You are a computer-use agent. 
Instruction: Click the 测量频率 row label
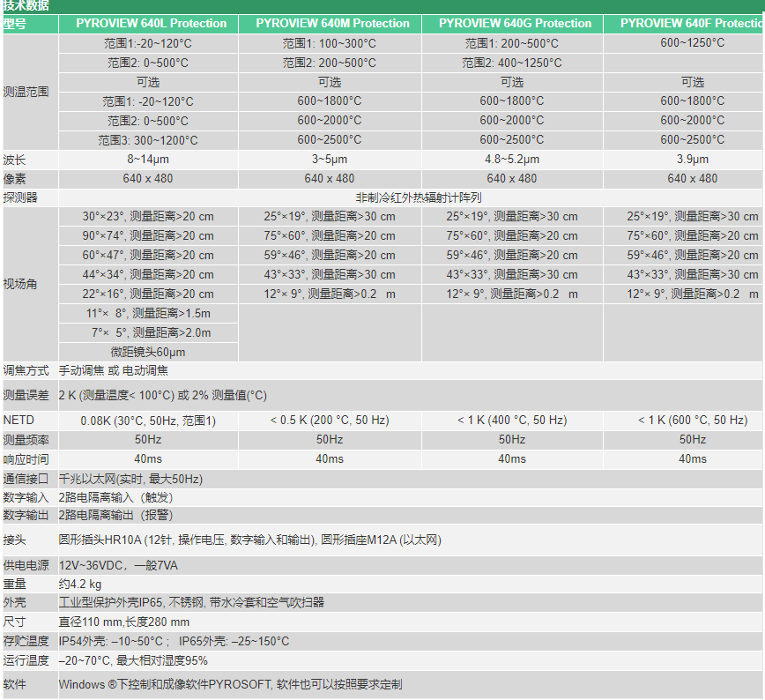[x=26, y=440]
